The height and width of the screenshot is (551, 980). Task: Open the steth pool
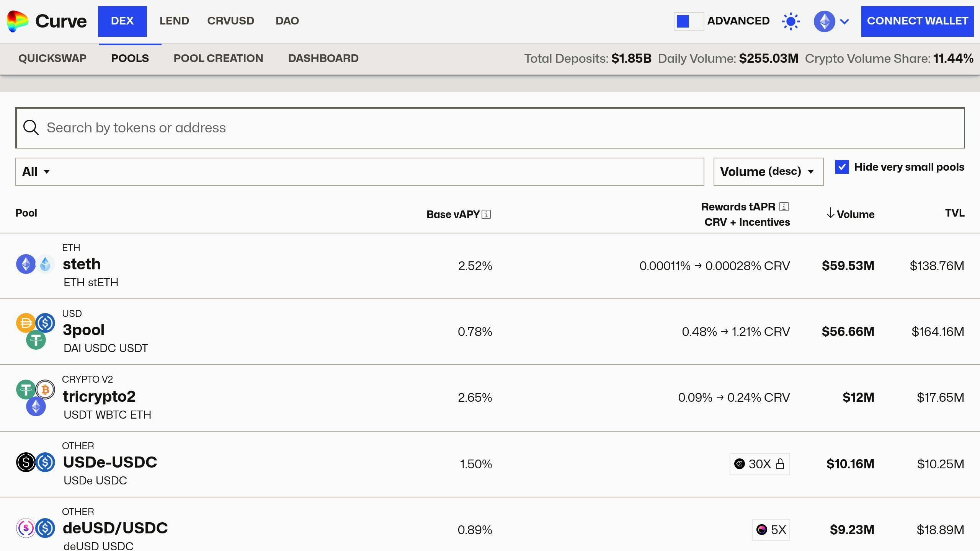tap(490, 266)
